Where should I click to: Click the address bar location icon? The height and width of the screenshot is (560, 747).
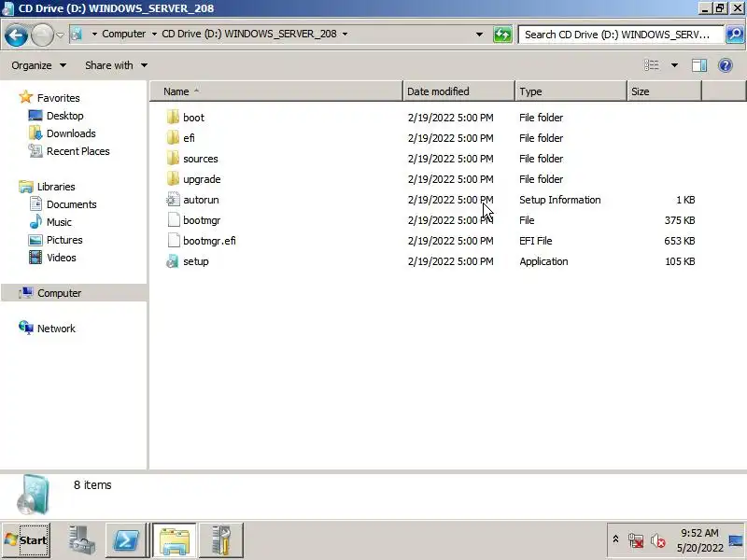pyautogui.click(x=77, y=34)
